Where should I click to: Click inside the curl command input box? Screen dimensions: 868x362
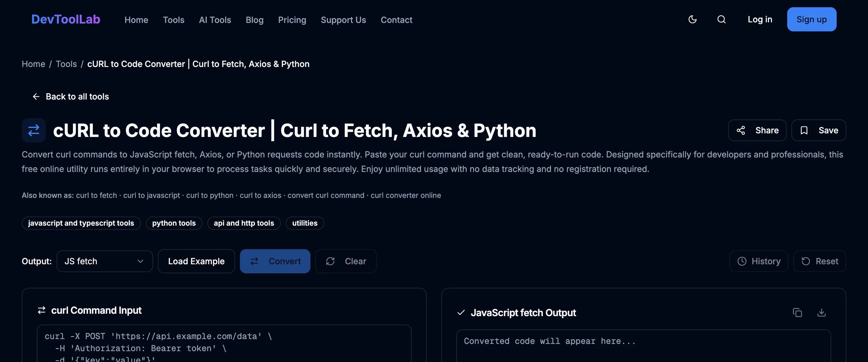(224, 343)
